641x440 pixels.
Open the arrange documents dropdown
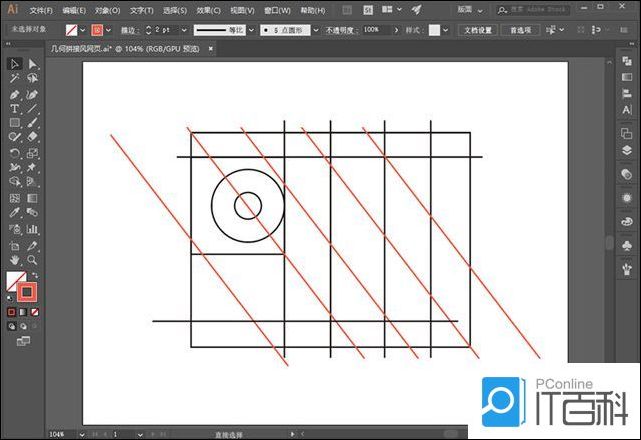392,9
